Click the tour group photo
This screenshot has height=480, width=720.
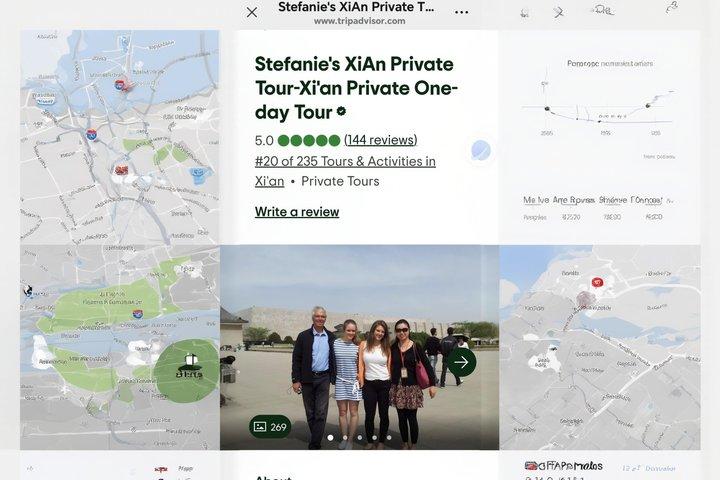[x=360, y=347]
